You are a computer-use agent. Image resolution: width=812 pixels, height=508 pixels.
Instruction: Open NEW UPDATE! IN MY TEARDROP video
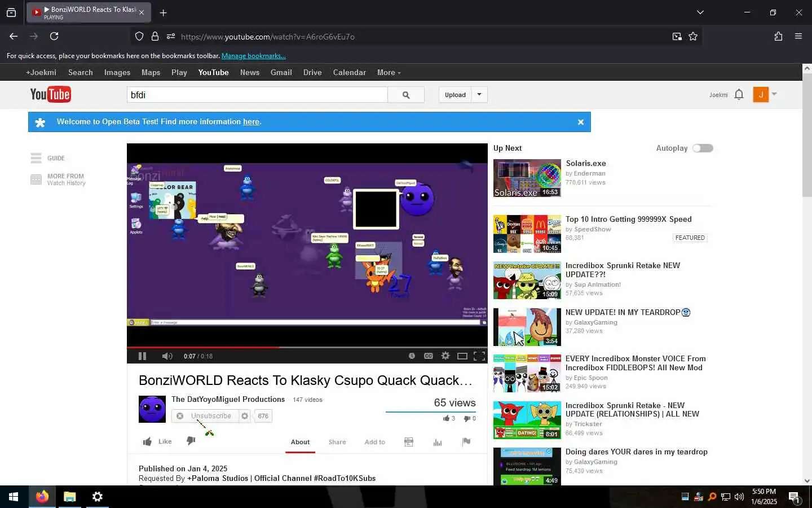point(628,312)
